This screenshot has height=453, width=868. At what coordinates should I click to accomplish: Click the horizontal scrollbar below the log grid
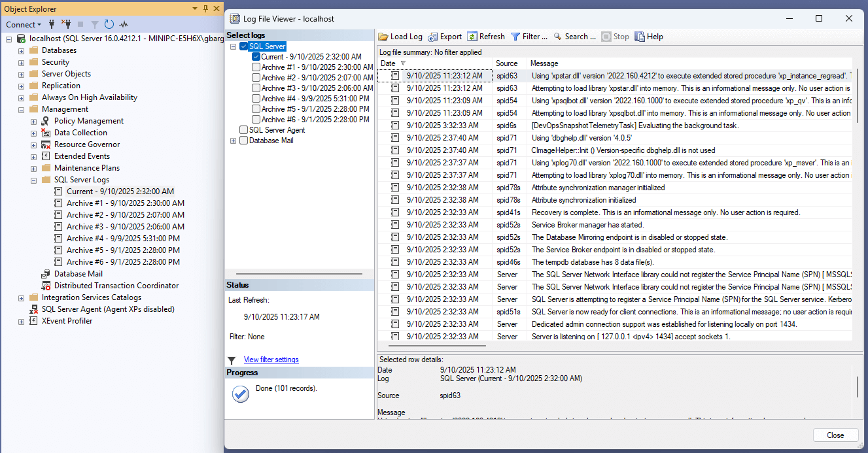pyautogui.click(x=438, y=346)
